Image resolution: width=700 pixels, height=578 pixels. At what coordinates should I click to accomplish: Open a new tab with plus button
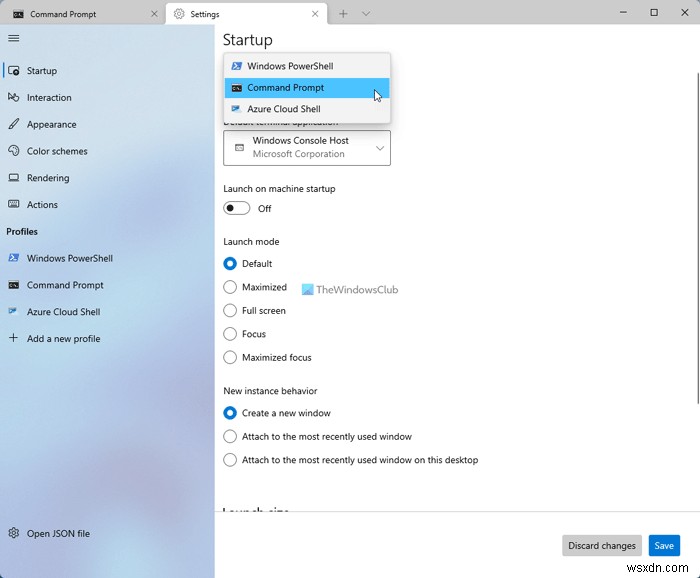point(343,14)
